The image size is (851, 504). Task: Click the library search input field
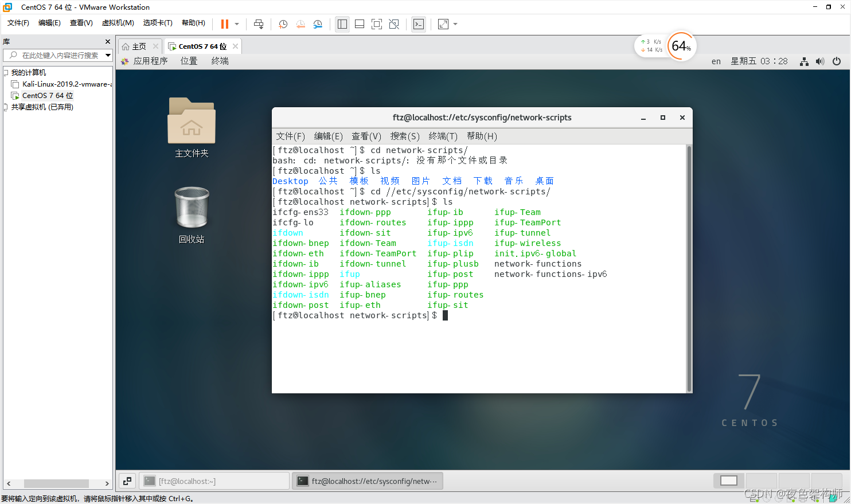(x=54, y=55)
